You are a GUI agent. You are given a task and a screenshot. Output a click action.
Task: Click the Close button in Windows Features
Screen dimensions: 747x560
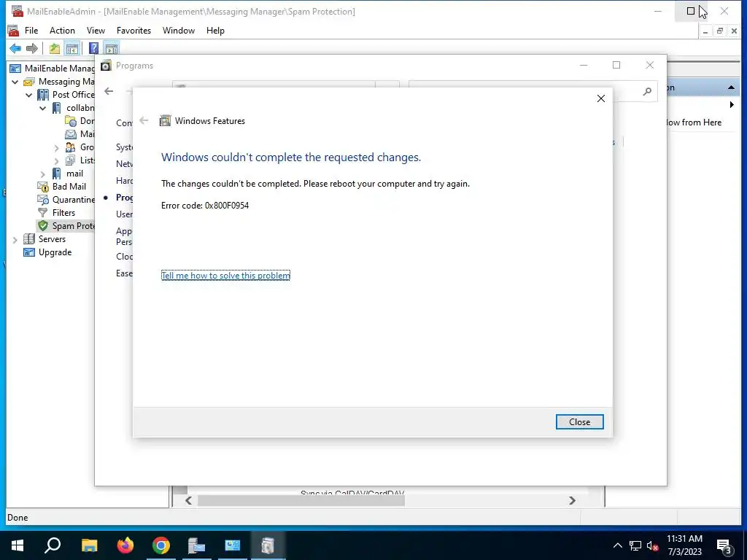tap(579, 422)
